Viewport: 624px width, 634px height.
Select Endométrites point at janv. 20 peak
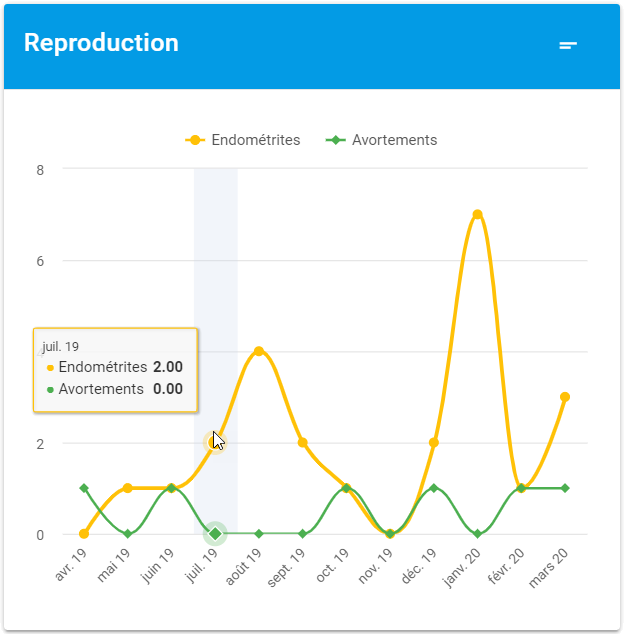pyautogui.click(x=478, y=214)
